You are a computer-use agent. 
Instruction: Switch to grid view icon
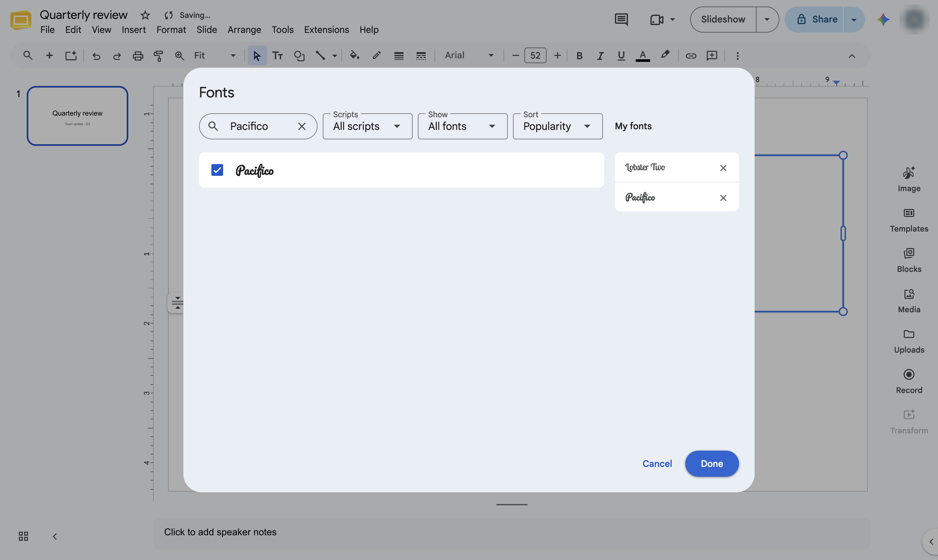click(x=23, y=536)
